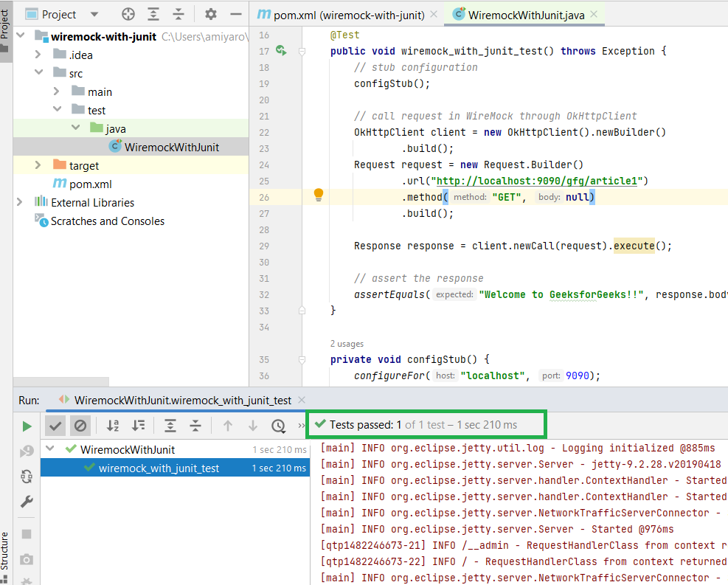Open test history clock icon

tap(278, 426)
